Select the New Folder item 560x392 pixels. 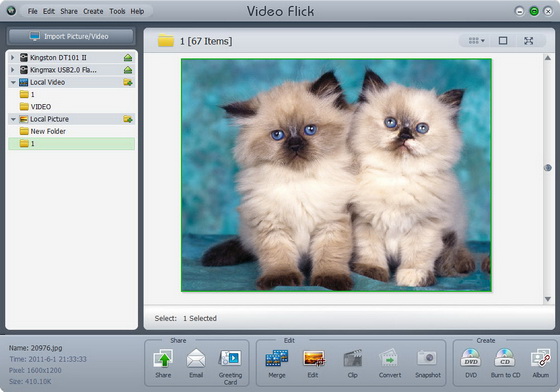point(71,131)
